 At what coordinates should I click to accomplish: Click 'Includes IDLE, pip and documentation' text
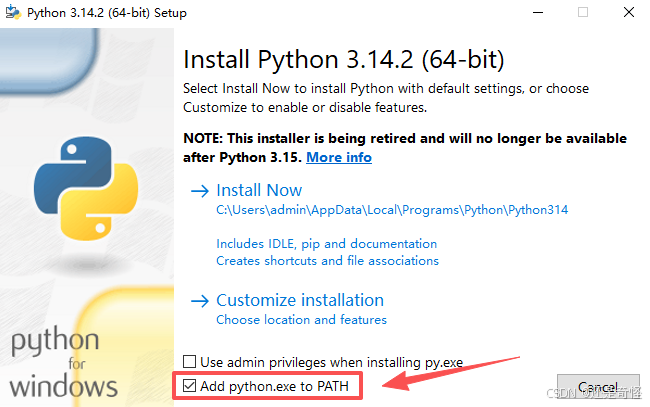pyautogui.click(x=327, y=244)
